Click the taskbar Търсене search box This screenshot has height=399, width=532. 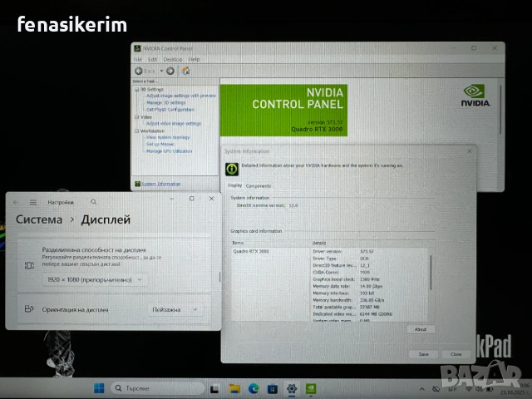[x=157, y=388]
